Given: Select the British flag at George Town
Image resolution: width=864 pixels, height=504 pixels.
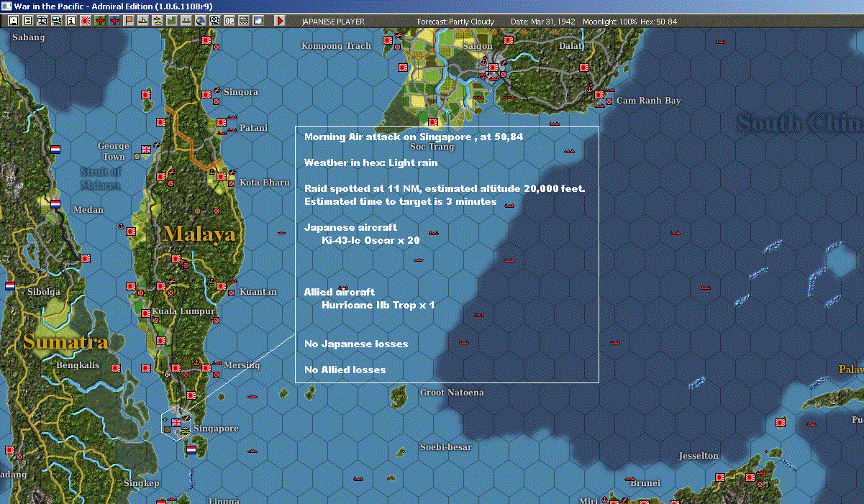Looking at the screenshot, I should pos(147,150).
